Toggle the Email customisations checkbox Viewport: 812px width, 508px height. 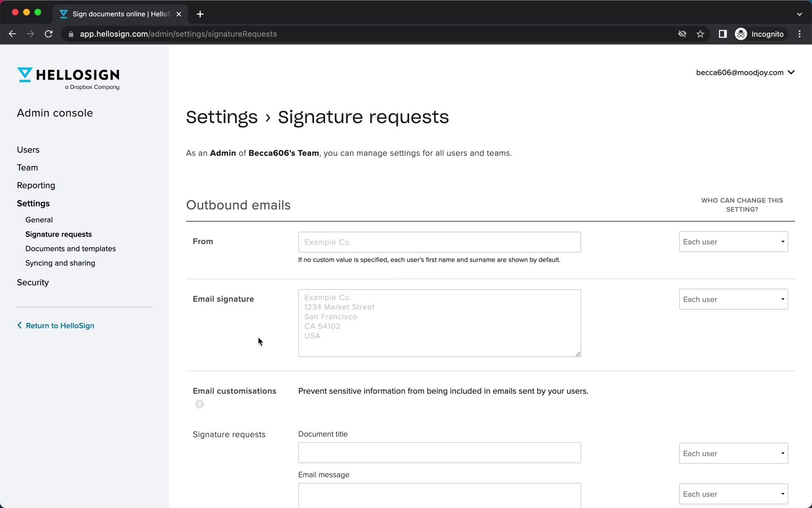point(199,404)
